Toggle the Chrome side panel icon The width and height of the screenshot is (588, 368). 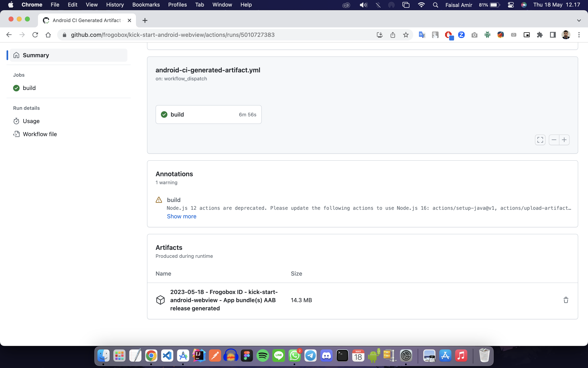(553, 35)
